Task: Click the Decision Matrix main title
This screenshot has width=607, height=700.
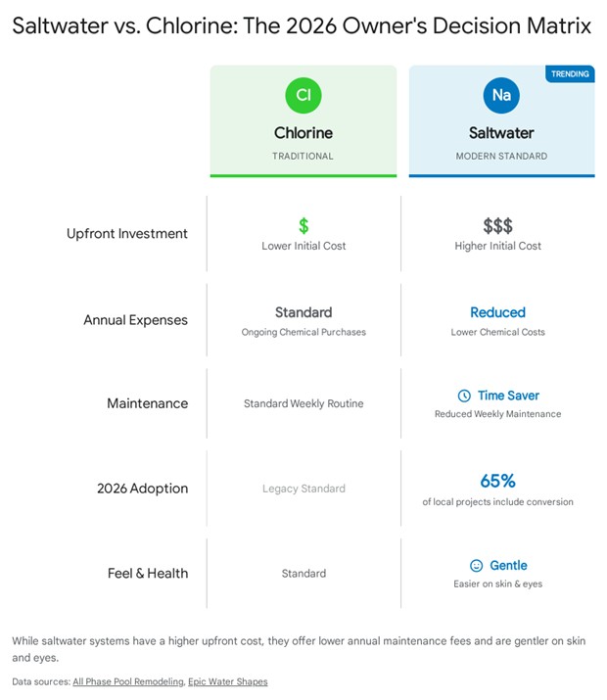Action: 302,25
